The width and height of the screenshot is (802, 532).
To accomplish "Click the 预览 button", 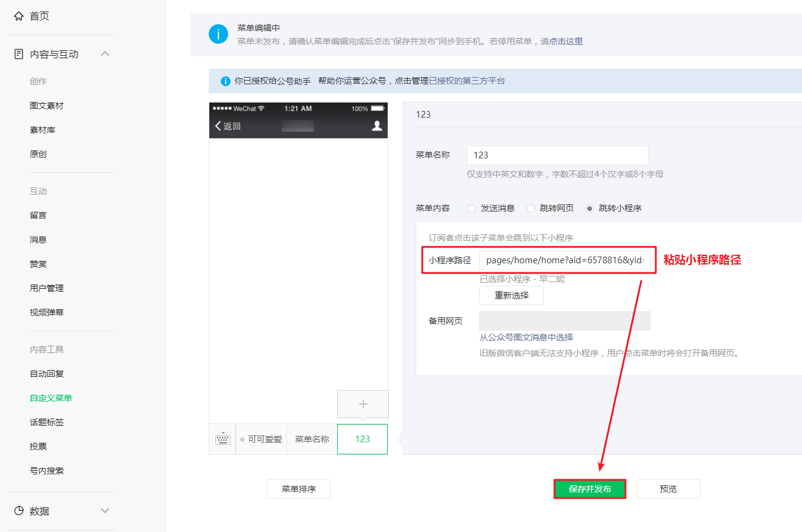I will click(669, 489).
